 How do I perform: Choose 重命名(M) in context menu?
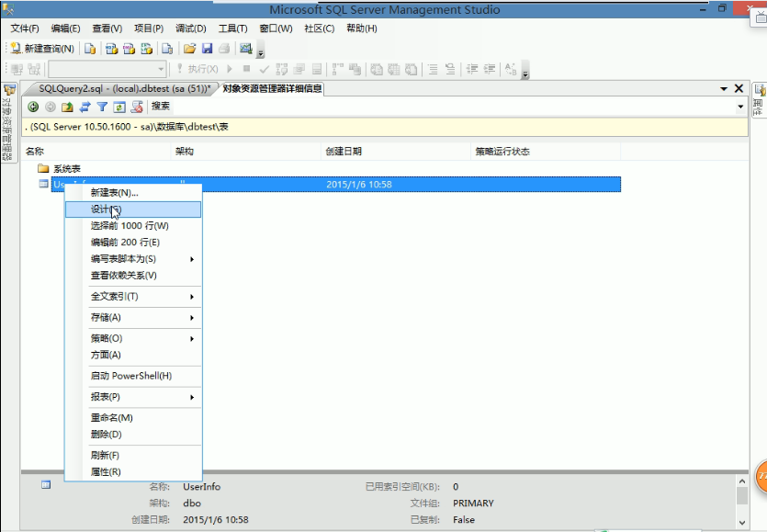(133, 418)
